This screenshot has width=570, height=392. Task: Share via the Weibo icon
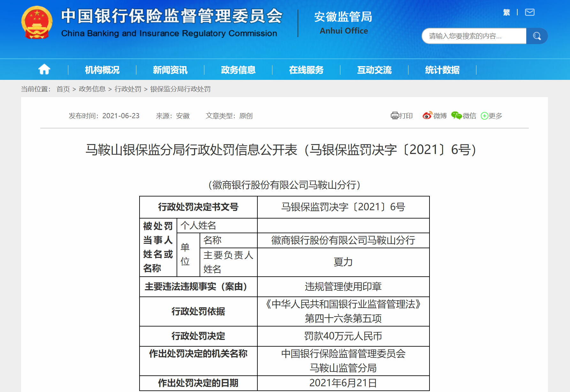pos(427,115)
